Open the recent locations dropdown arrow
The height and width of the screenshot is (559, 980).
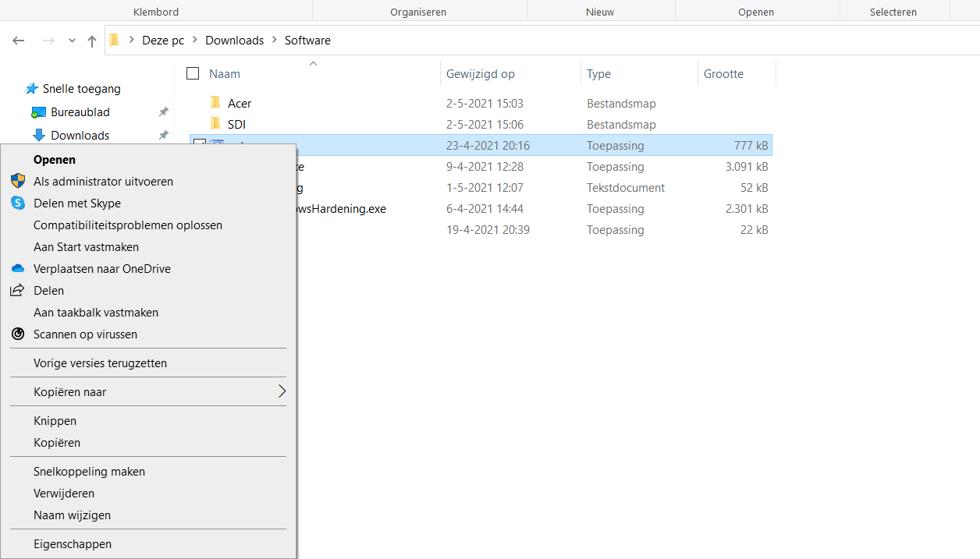coord(72,41)
